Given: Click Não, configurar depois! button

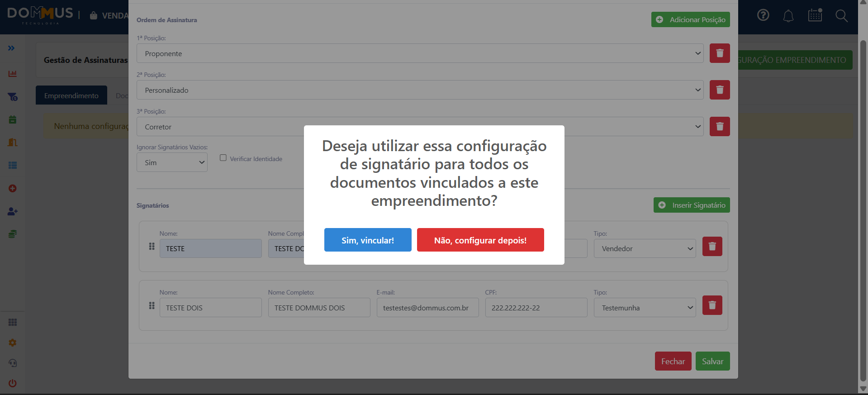Looking at the screenshot, I should pyautogui.click(x=480, y=240).
